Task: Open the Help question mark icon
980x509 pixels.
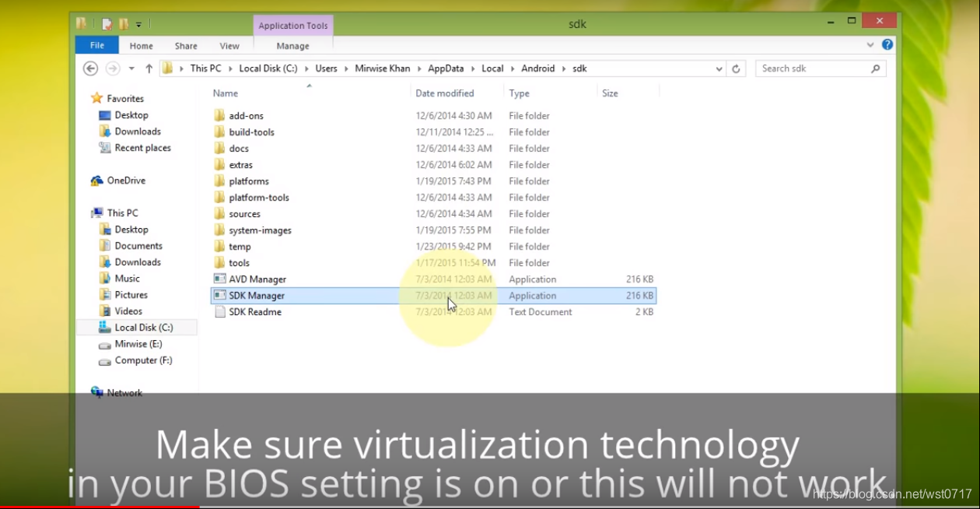Action: point(887,45)
